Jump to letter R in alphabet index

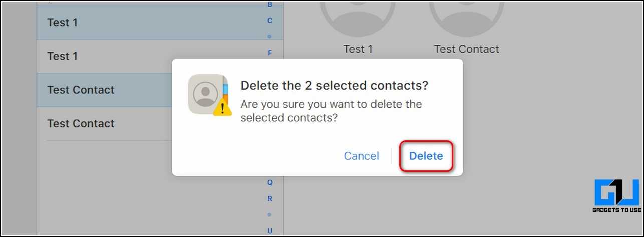270,198
